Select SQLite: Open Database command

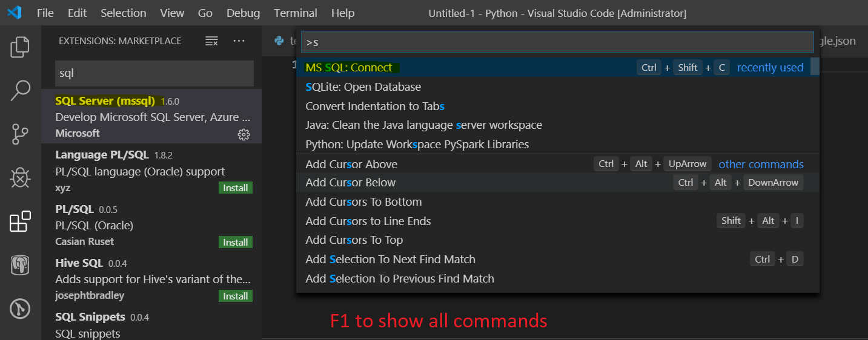tap(363, 87)
